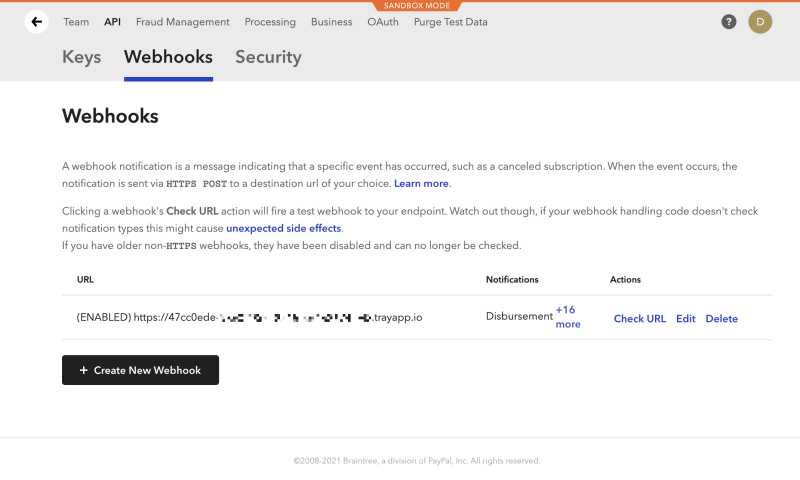The width and height of the screenshot is (800, 480).
Task: Open the help question mark icon
Action: 729,22
